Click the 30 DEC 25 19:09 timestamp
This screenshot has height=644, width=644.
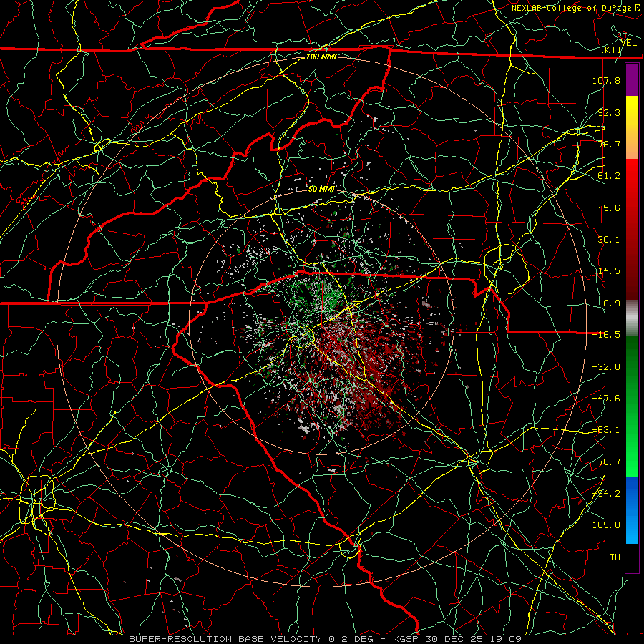[474, 639]
